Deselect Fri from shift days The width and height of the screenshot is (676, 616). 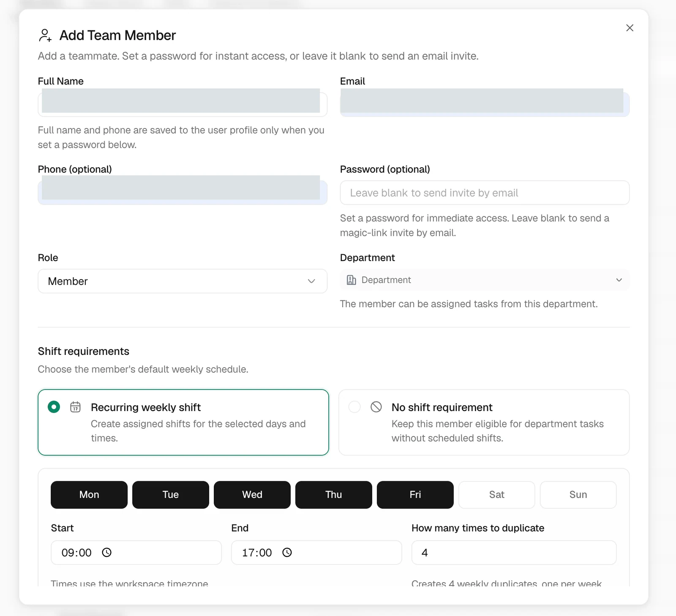click(x=415, y=495)
